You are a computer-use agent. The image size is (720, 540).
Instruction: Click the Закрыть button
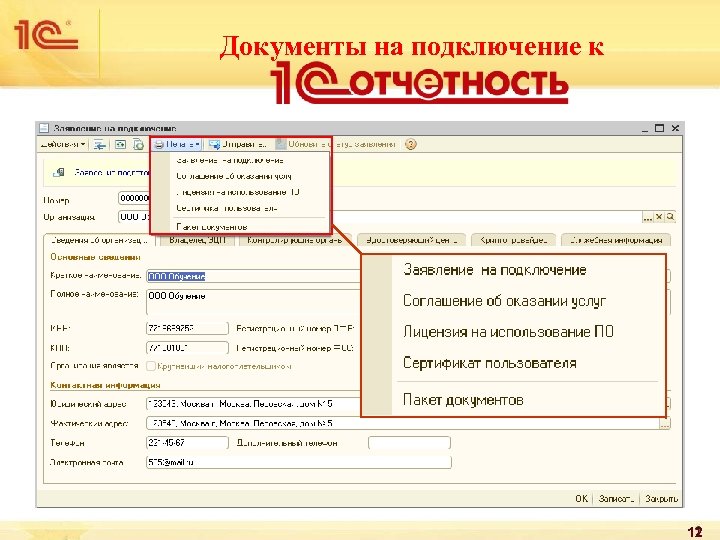[x=661, y=499]
